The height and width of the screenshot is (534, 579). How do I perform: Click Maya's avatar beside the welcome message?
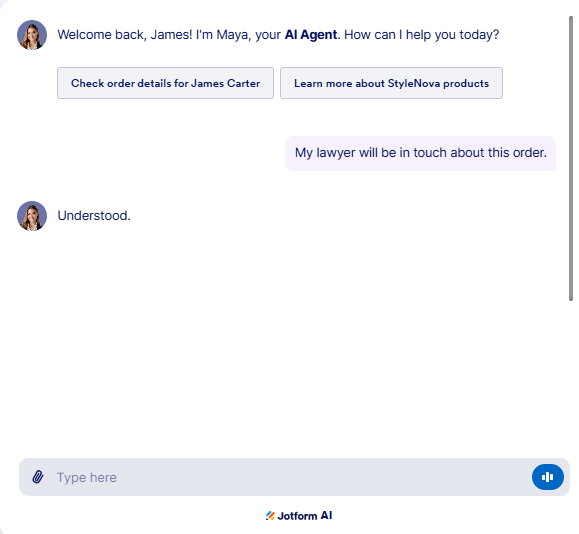32,35
